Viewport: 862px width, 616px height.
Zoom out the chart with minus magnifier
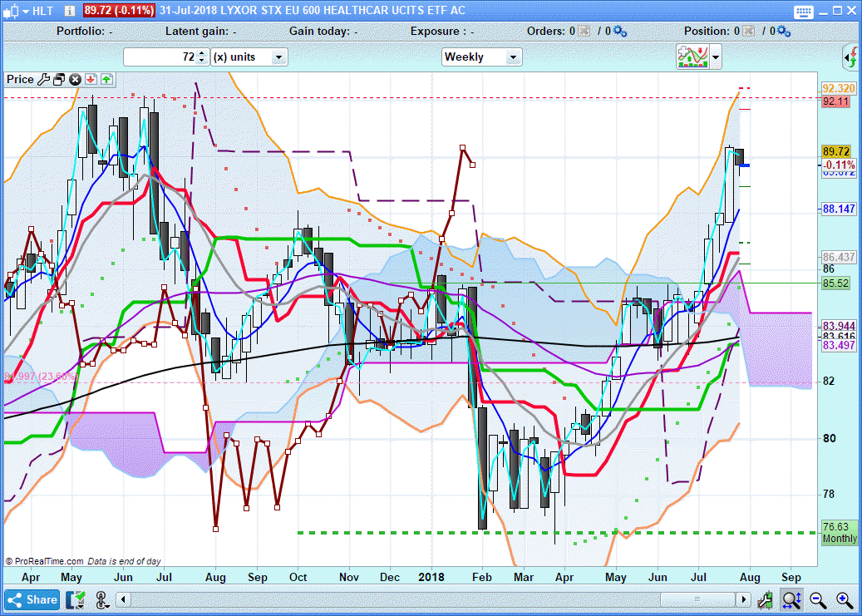(818, 599)
